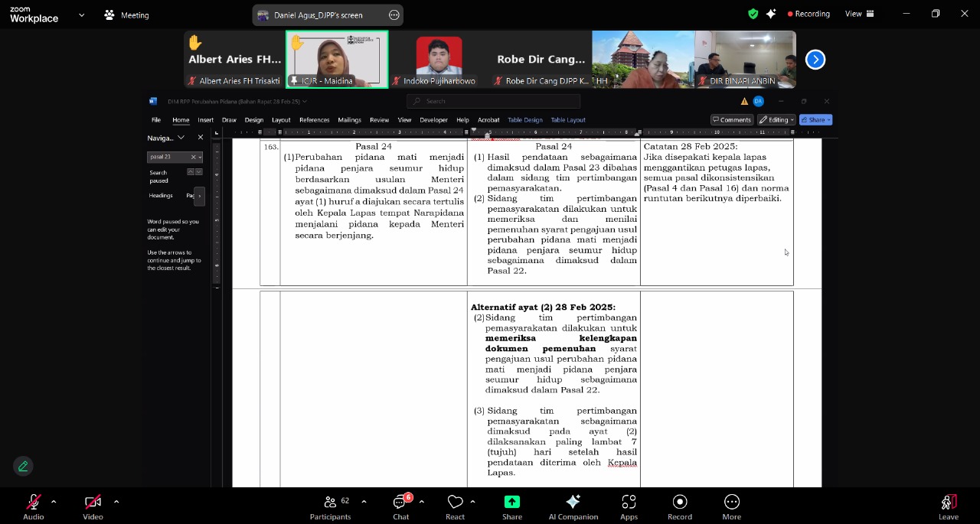This screenshot has height=524, width=980.
Task: Open the Meeting info menu
Action: coord(126,15)
